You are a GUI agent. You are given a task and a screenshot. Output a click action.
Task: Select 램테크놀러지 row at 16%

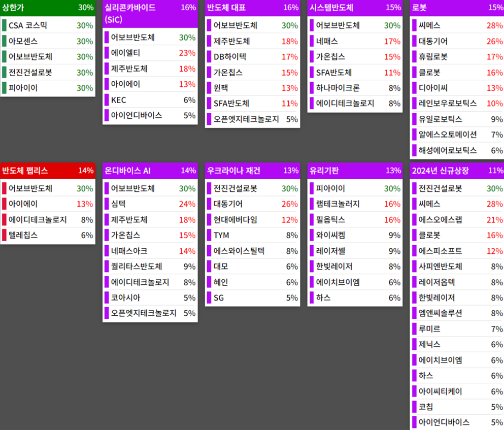click(355, 204)
